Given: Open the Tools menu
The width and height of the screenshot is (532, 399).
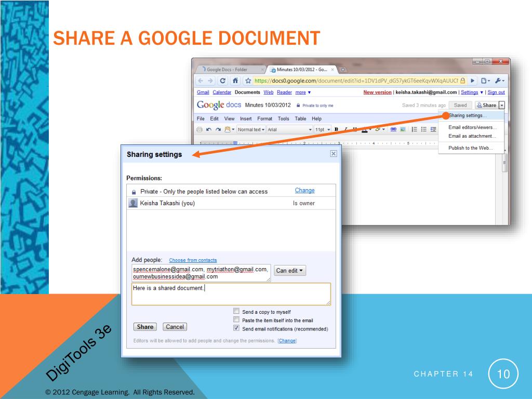Looking at the screenshot, I should (283, 119).
